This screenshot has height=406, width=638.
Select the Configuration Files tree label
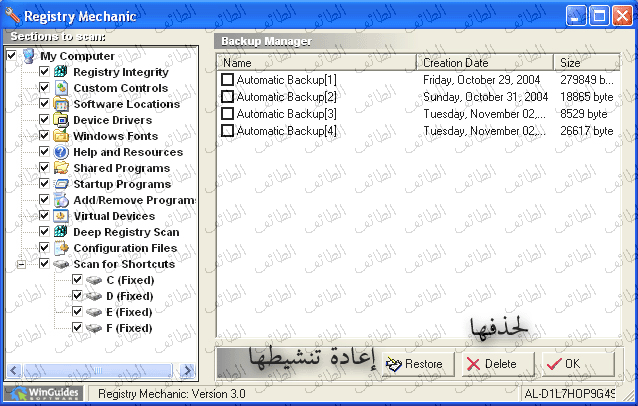click(x=125, y=248)
